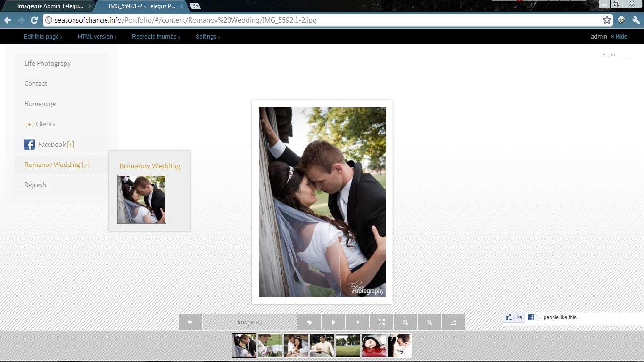Click the main wedding photo

[322, 202]
